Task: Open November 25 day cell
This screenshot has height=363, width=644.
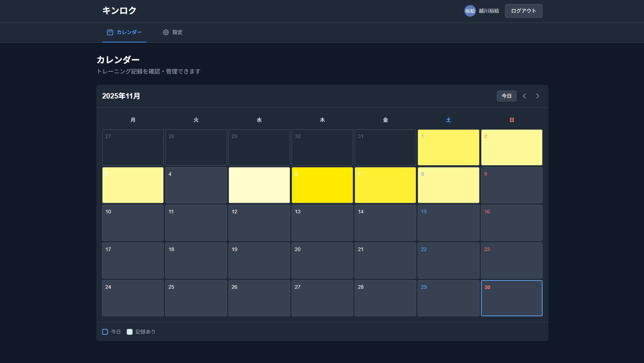Action: pos(196,298)
